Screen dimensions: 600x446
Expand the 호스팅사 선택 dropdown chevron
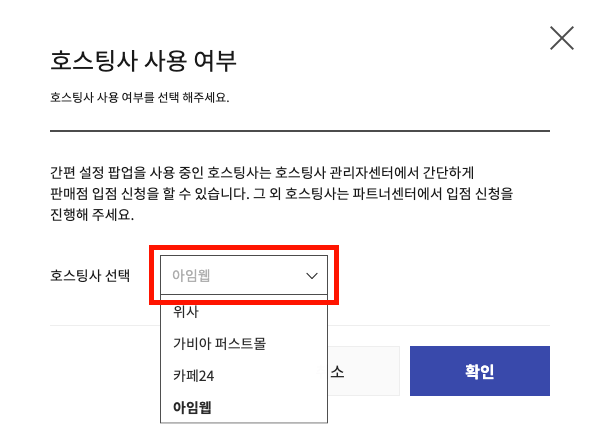pyautogui.click(x=311, y=275)
